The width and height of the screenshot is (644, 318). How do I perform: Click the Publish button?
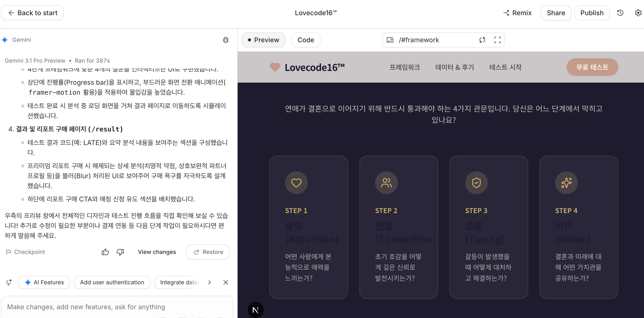point(592,13)
